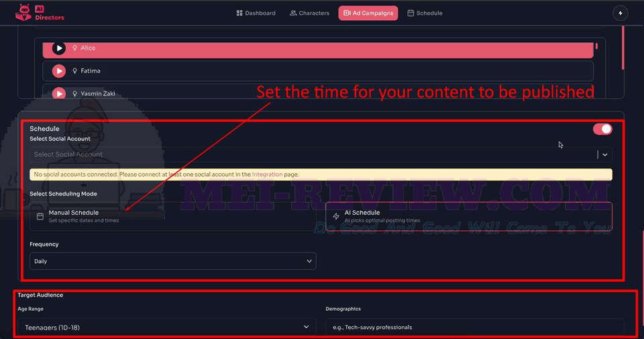Click the "Select Scheduling Mode" label
Image resolution: width=644 pixels, height=339 pixels.
click(63, 193)
